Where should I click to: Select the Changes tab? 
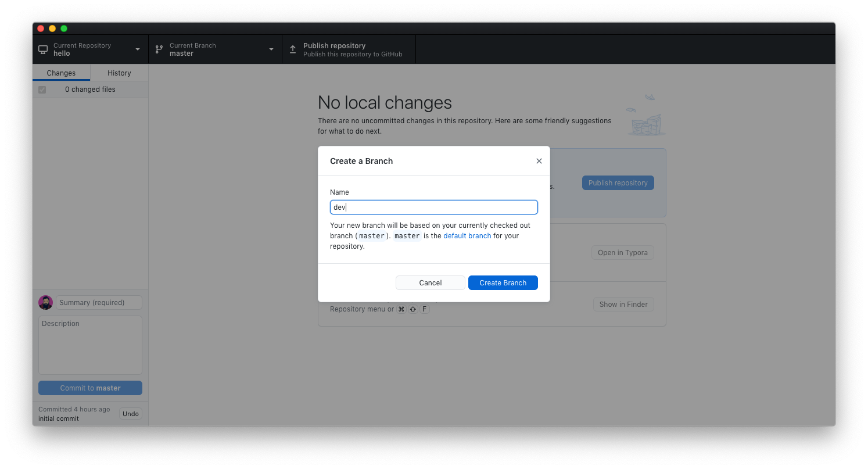(x=61, y=73)
